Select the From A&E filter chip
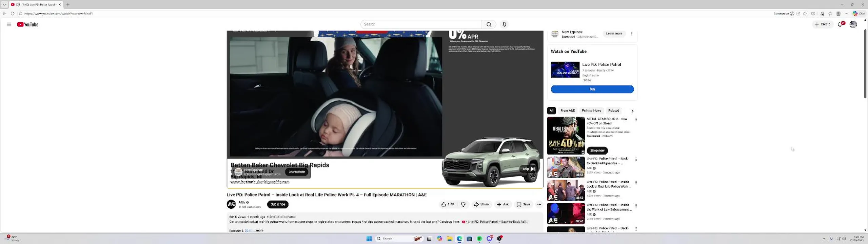Screen dimensions: 868x244 point(568,110)
